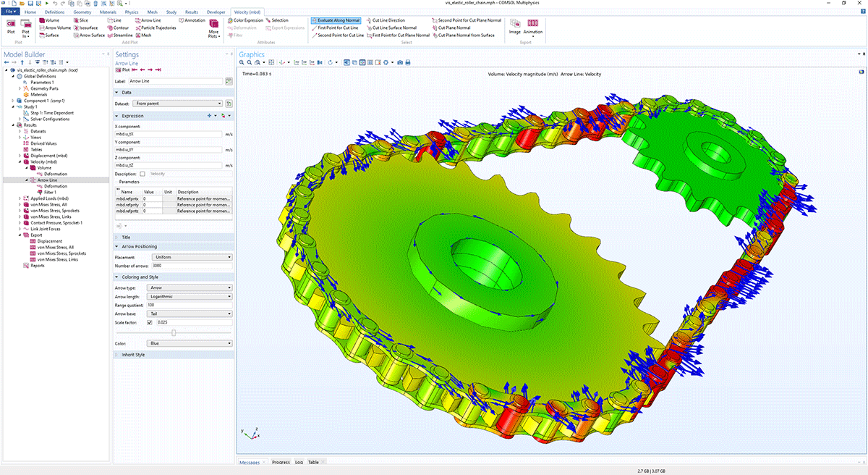Capture the plot with the camera snapshot icon

[399, 62]
